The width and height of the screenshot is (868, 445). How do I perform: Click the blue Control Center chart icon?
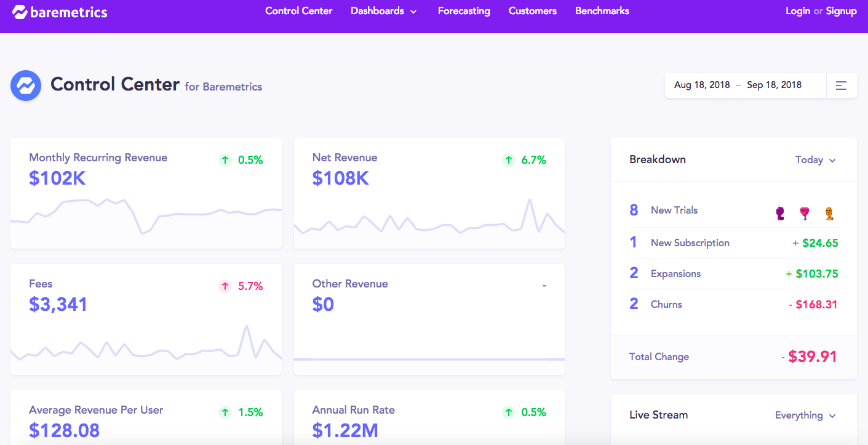(x=26, y=86)
